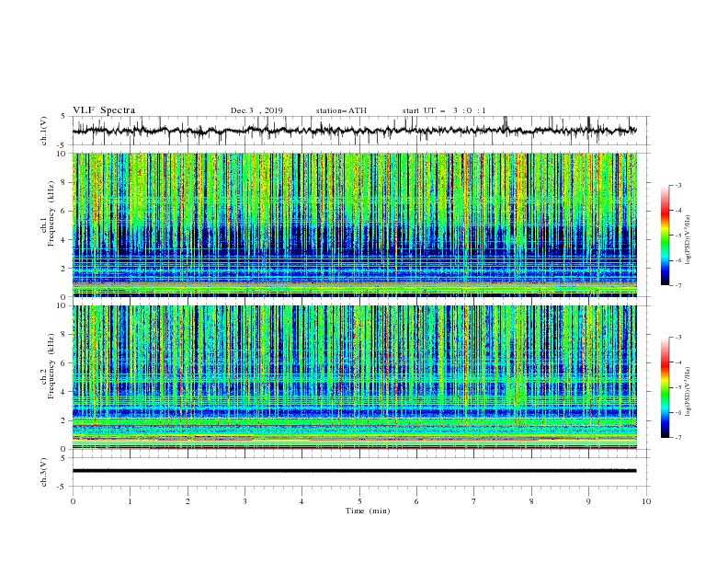Click time-axis tick label "9" below ch.3
Screen dimensions: 728x563
(588, 501)
